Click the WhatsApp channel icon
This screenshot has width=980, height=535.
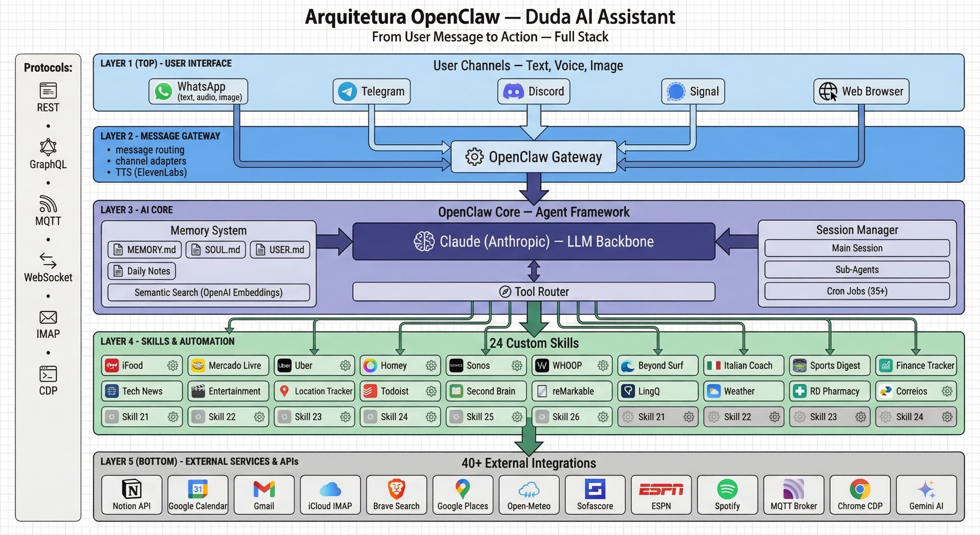click(163, 91)
